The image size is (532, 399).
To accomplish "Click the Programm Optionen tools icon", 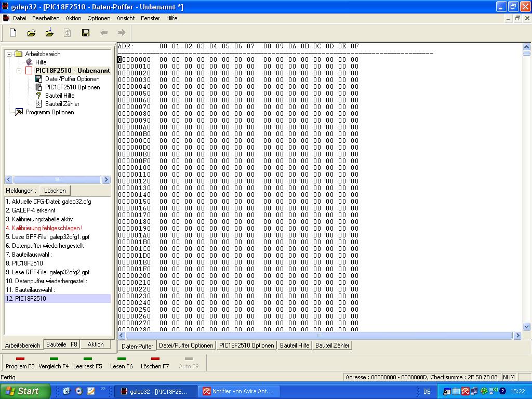I will click(19, 112).
